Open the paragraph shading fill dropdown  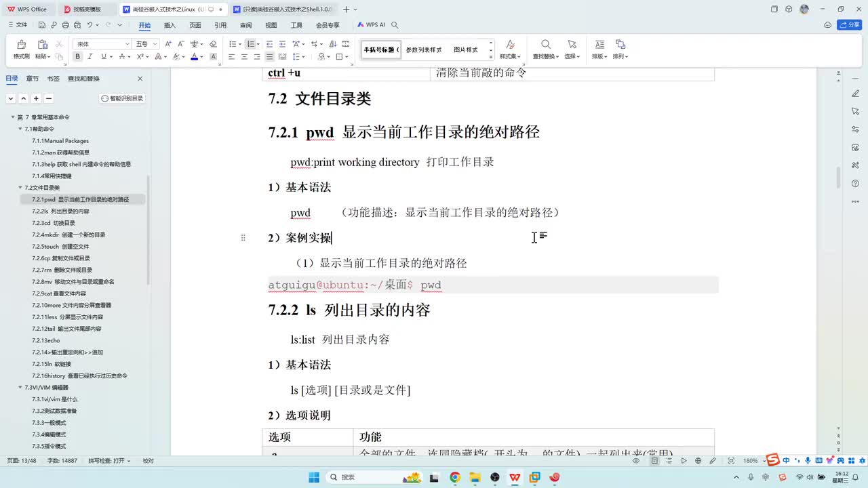329,57
